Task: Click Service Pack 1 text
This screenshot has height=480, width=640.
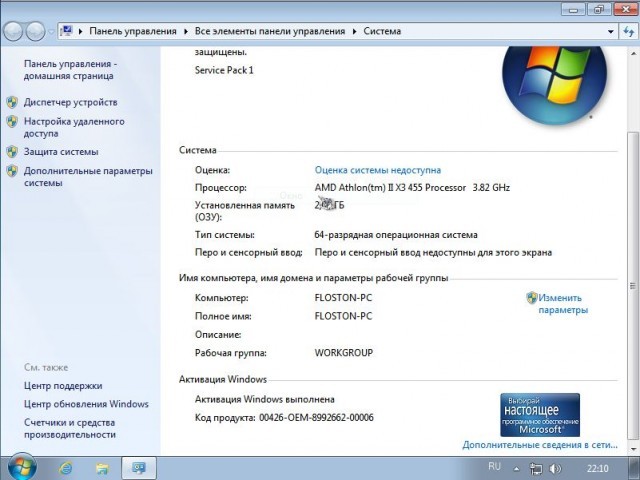Action: tap(224, 70)
